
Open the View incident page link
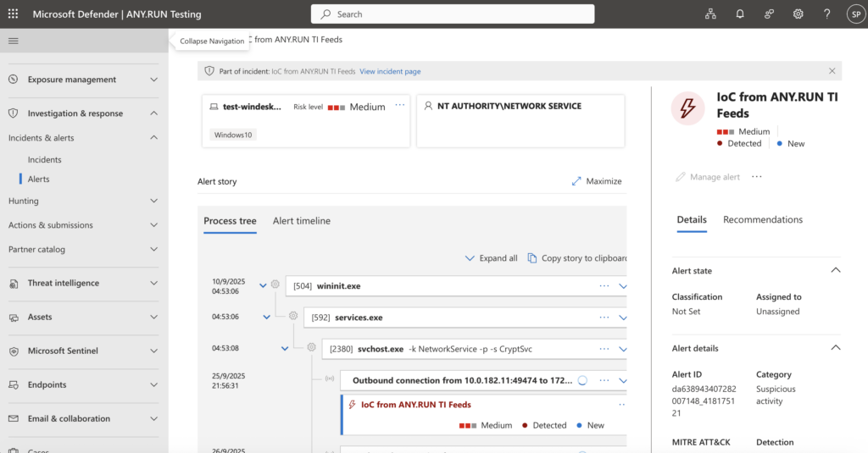pos(390,71)
